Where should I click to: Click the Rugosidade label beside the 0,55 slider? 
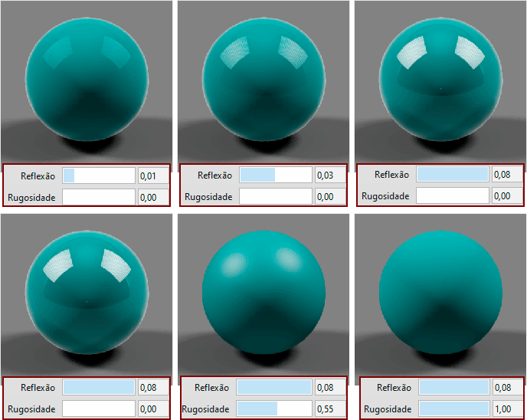(207, 409)
